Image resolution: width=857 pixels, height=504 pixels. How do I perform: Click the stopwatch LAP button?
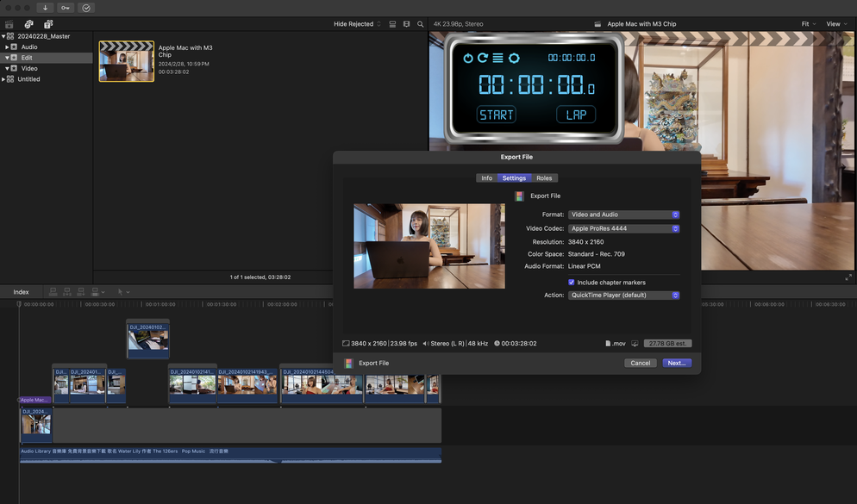[576, 115]
